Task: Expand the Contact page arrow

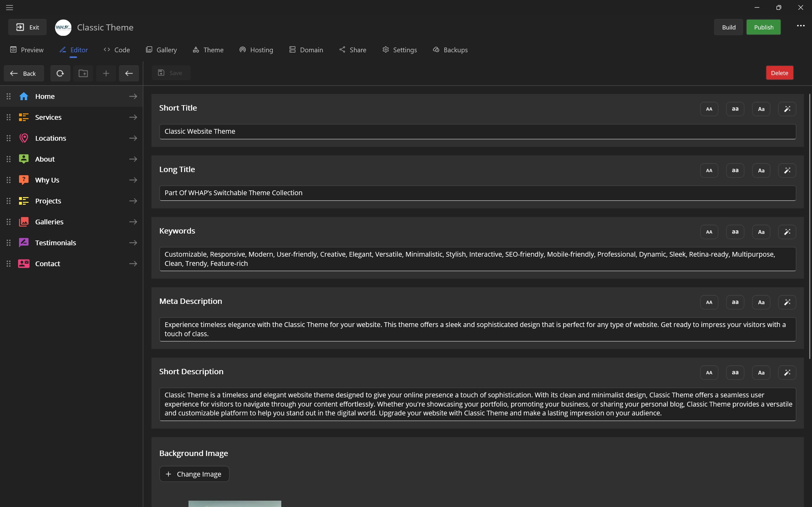Action: [x=133, y=264]
